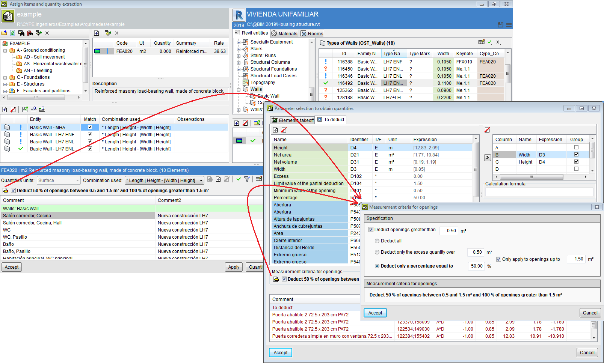Click the new chapter folder icon in example toolbar
Viewport: 604px width, 364px height.
4,33
